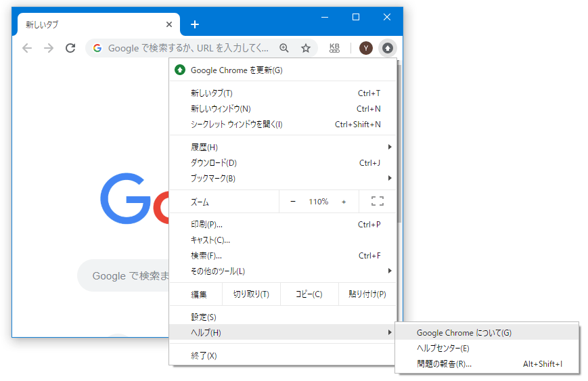The height and width of the screenshot is (381, 588).
Task: Select キャスト(C)... menu item
Action: click(283, 240)
